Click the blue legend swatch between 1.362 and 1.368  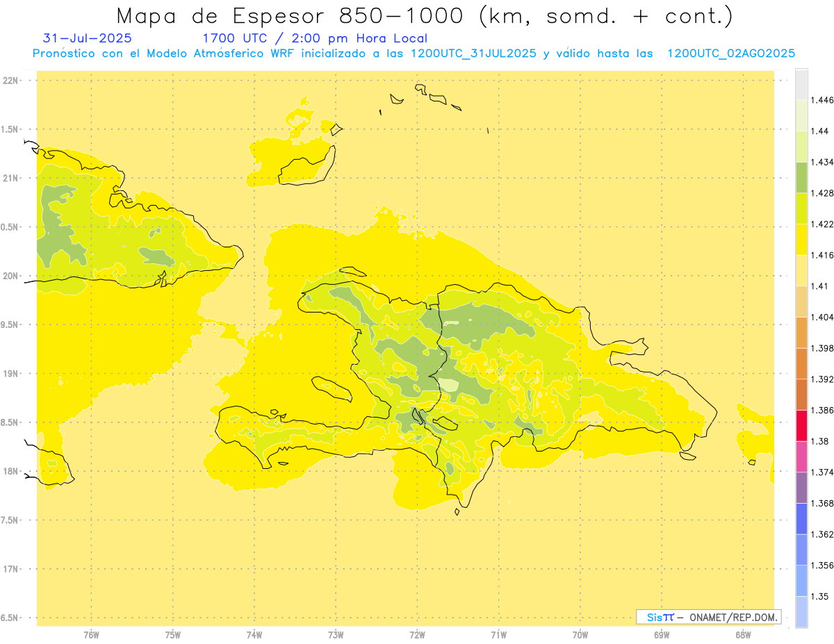pyautogui.click(x=801, y=518)
